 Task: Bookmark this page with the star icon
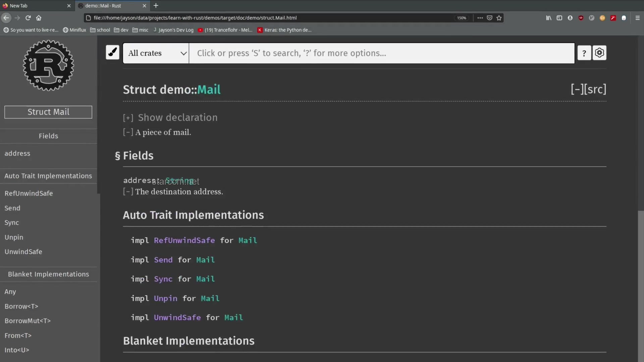499,18
